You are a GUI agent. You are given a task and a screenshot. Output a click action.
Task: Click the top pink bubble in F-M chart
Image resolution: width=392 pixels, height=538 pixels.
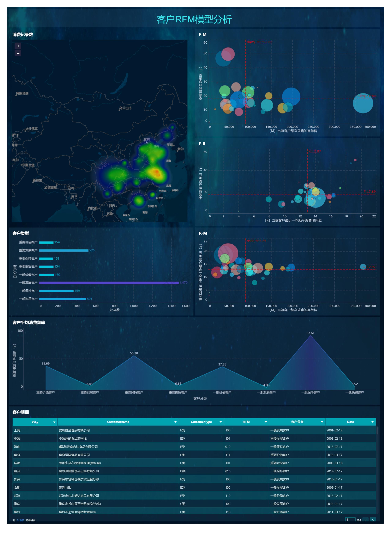[228, 54]
